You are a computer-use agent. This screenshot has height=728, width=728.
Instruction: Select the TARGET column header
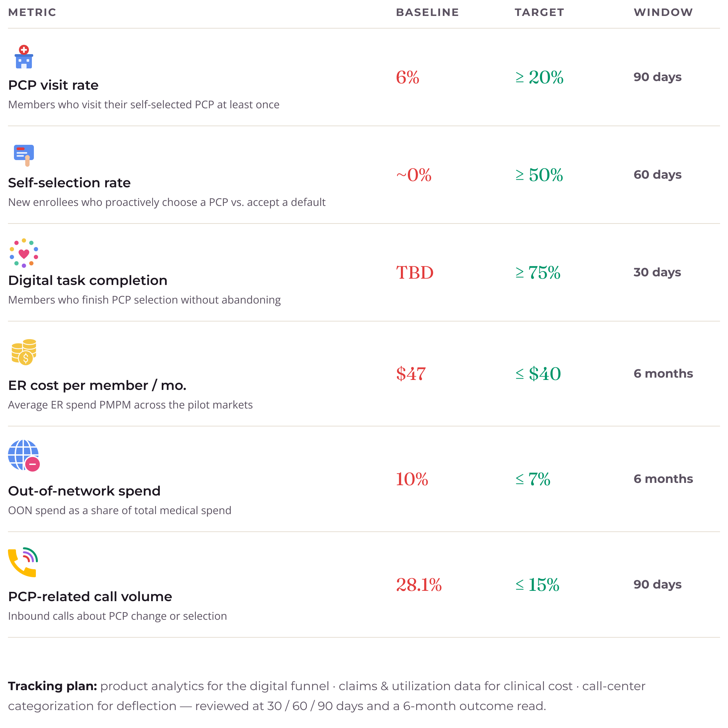tap(539, 12)
